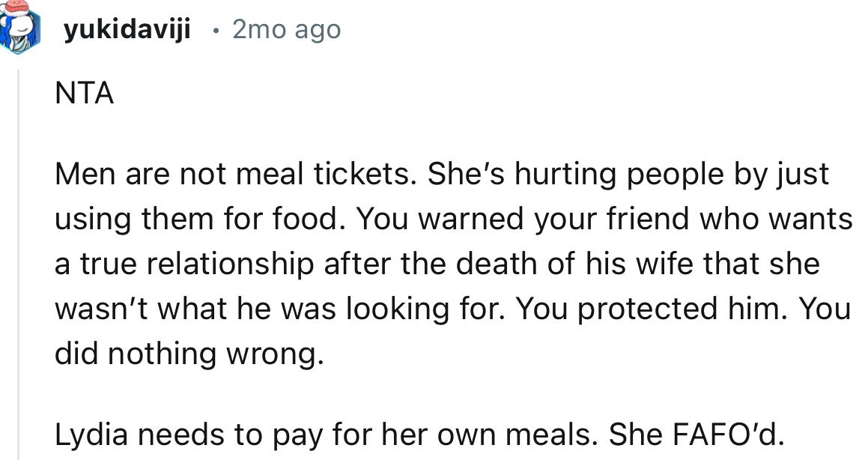
Task: Click the timestamp next to the dot separator
Action: coord(286,30)
